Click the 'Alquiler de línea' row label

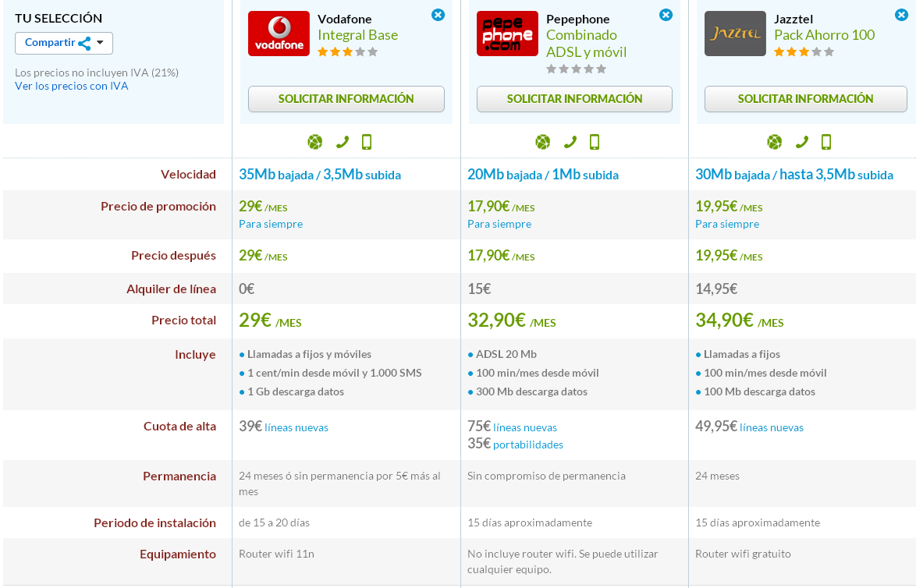171,289
